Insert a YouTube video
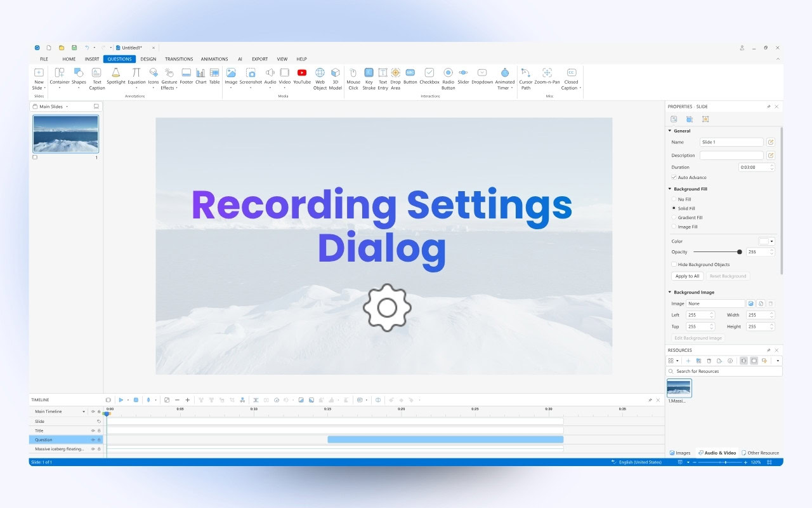The width and height of the screenshot is (812, 508). click(302, 76)
